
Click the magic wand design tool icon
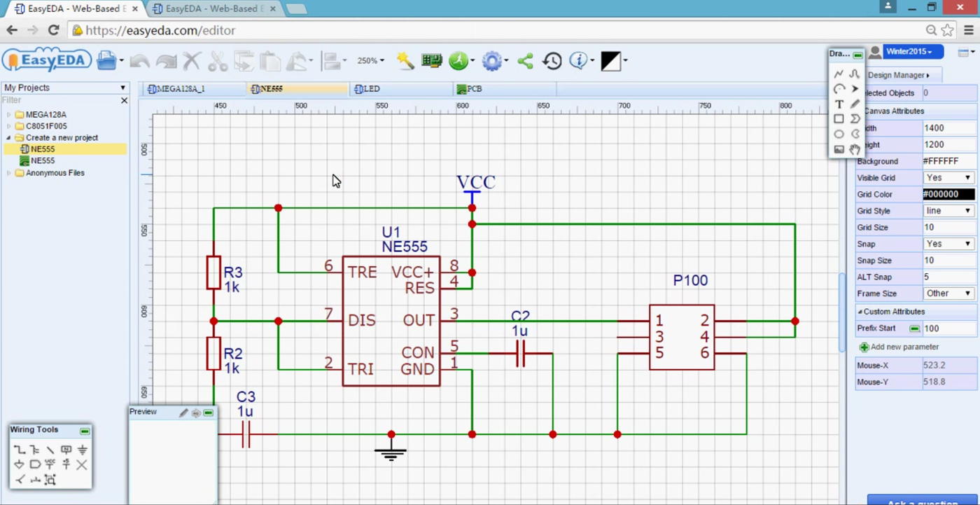[x=405, y=61]
